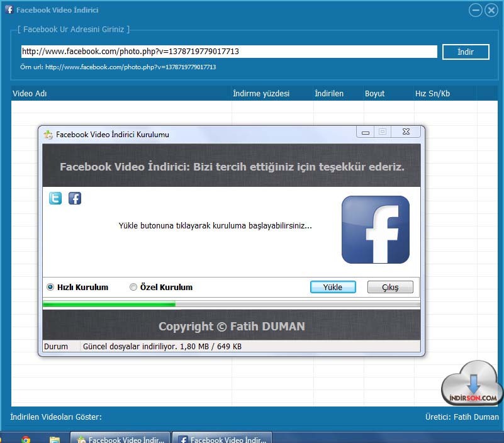Viewport: 504px width, 443px height.
Task: Click Facebook app icon in main title bar
Action: [x=9, y=9]
